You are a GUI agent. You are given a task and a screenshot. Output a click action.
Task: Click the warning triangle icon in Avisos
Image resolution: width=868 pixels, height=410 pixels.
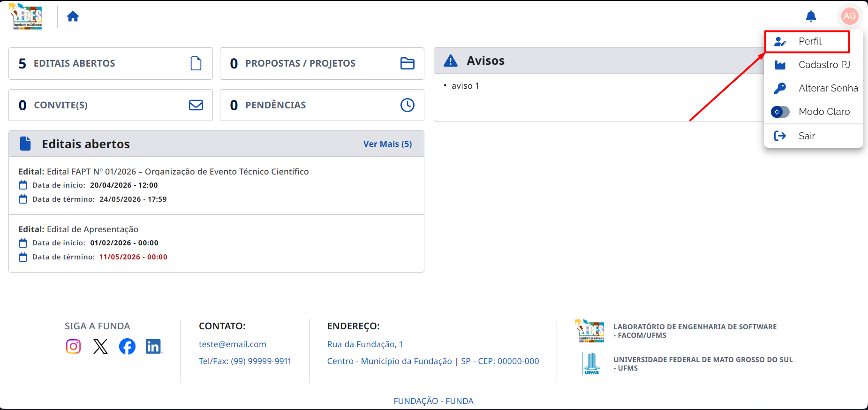coord(451,61)
